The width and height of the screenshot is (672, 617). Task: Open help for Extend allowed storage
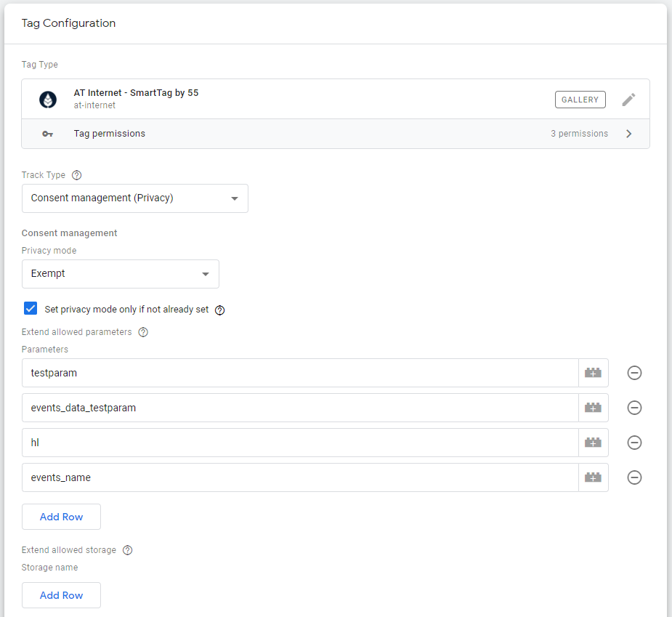(127, 550)
